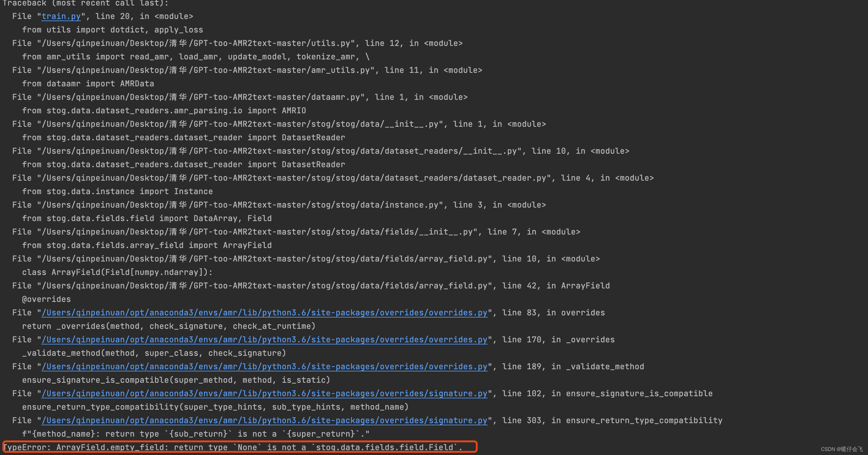Click the dataset_reader.py line 4 file path
Image resolution: width=868 pixels, height=455 pixels.
click(x=294, y=178)
